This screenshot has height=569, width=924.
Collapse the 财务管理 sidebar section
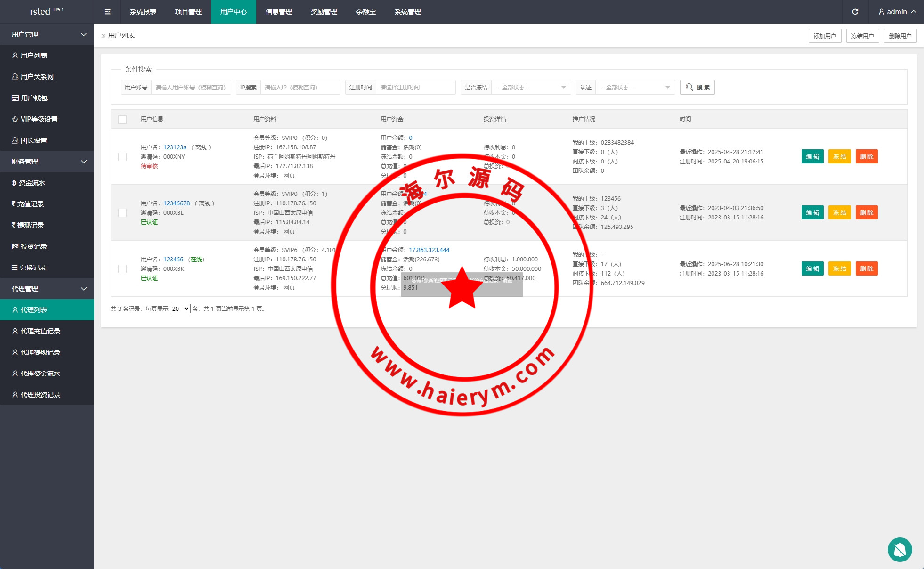click(x=47, y=162)
